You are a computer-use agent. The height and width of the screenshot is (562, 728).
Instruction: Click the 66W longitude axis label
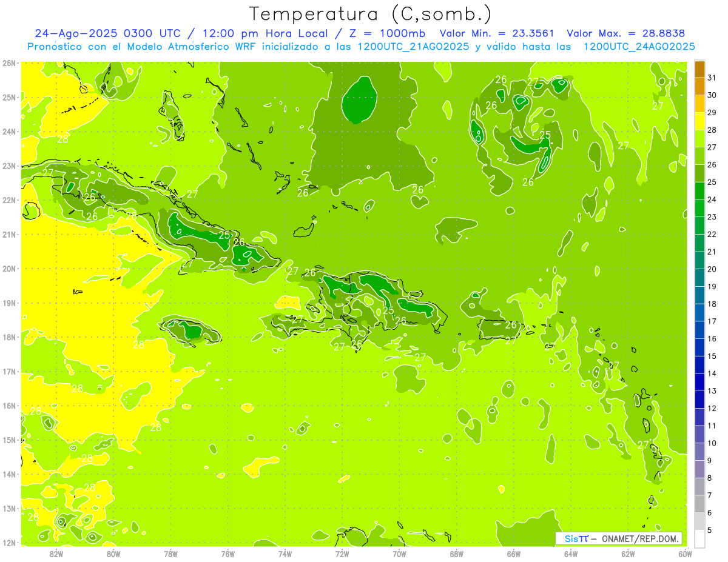[x=514, y=553]
